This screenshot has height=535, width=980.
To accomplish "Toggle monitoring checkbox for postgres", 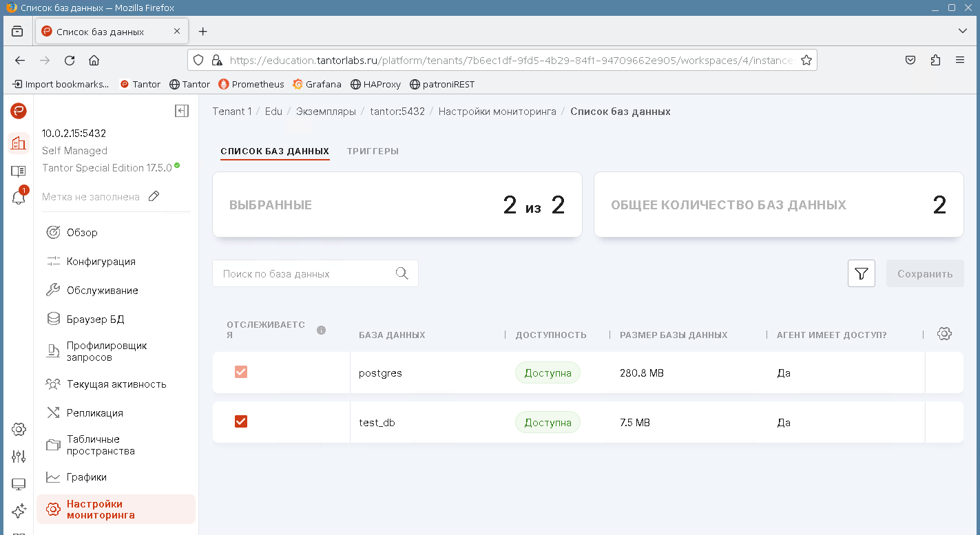I will point(241,372).
